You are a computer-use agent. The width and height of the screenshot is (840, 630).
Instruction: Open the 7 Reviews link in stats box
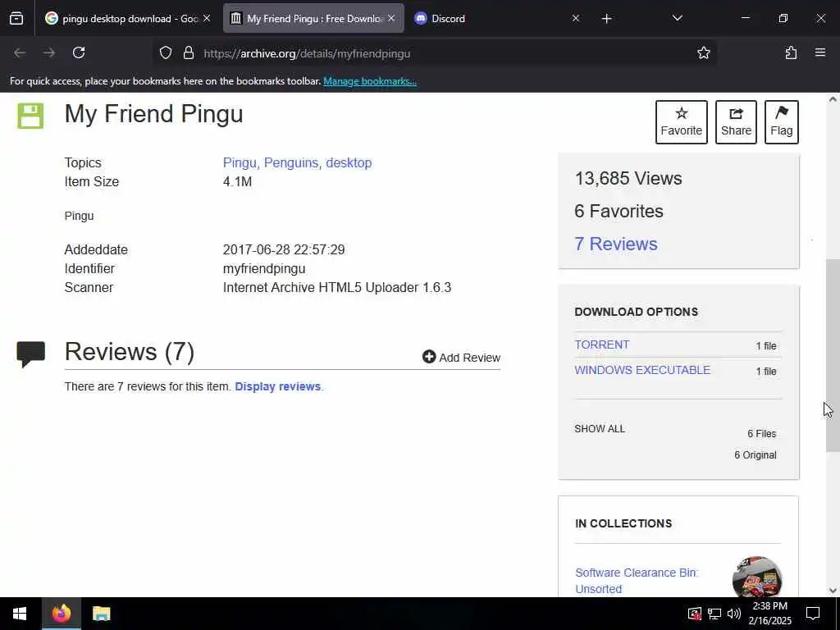pyautogui.click(x=615, y=244)
